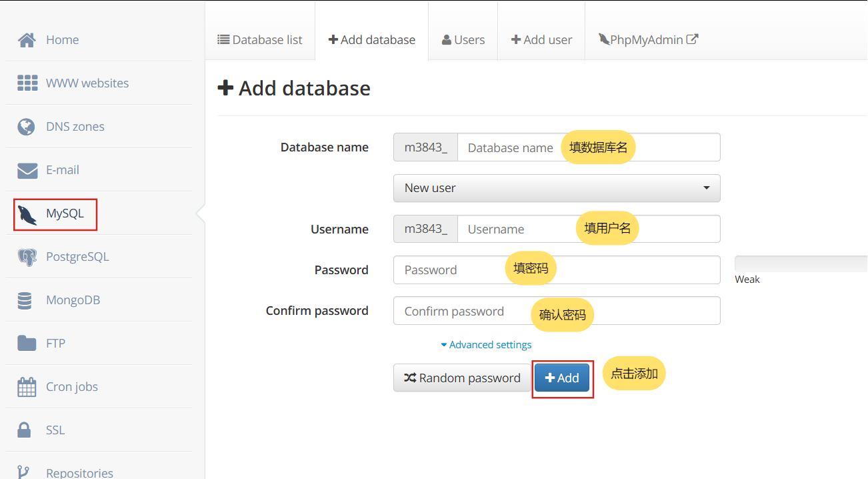This screenshot has height=479, width=868.
Task: Open the Cron jobs calendar icon
Action: [27, 387]
